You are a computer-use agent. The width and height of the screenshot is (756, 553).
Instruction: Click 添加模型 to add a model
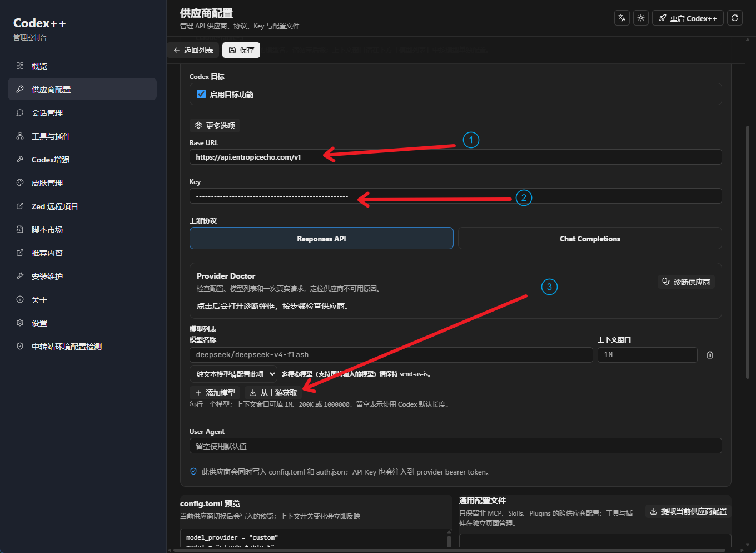[x=215, y=393]
